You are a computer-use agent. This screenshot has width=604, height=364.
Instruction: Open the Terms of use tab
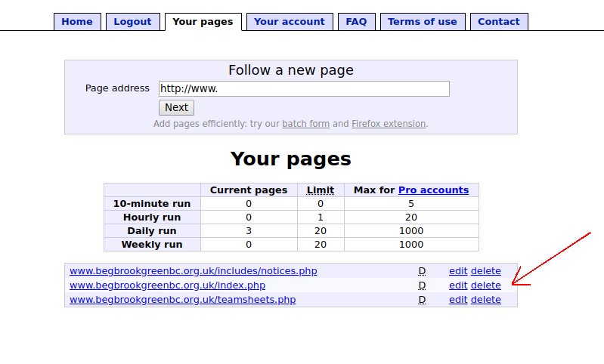click(423, 22)
